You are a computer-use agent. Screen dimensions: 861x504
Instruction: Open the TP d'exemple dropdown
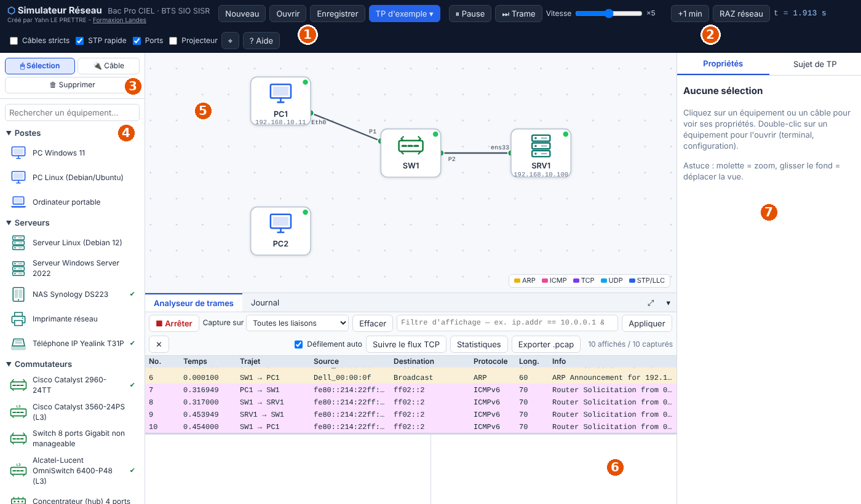405,14
